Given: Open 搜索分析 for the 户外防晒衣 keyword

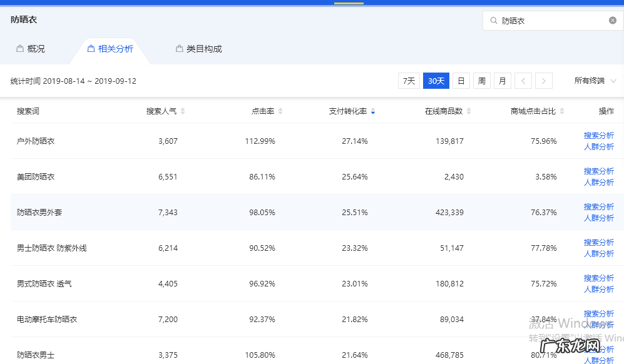Looking at the screenshot, I should (598, 135).
